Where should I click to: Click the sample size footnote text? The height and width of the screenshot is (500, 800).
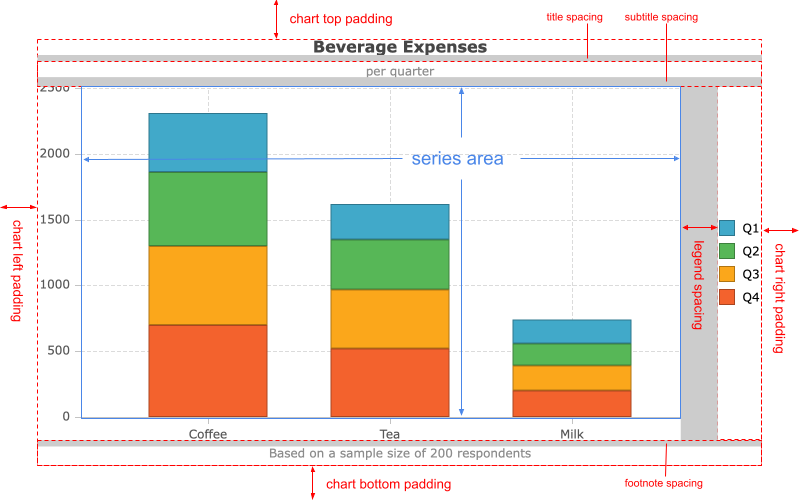(x=399, y=453)
